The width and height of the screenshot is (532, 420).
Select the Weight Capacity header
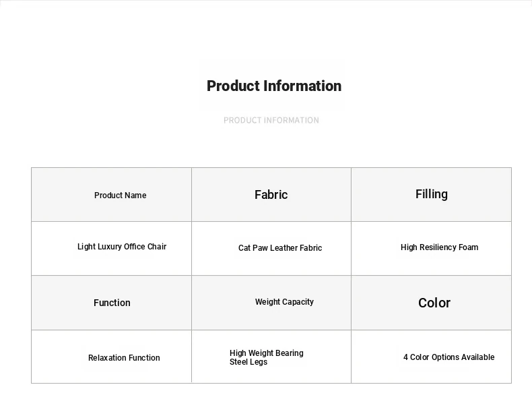(284, 302)
